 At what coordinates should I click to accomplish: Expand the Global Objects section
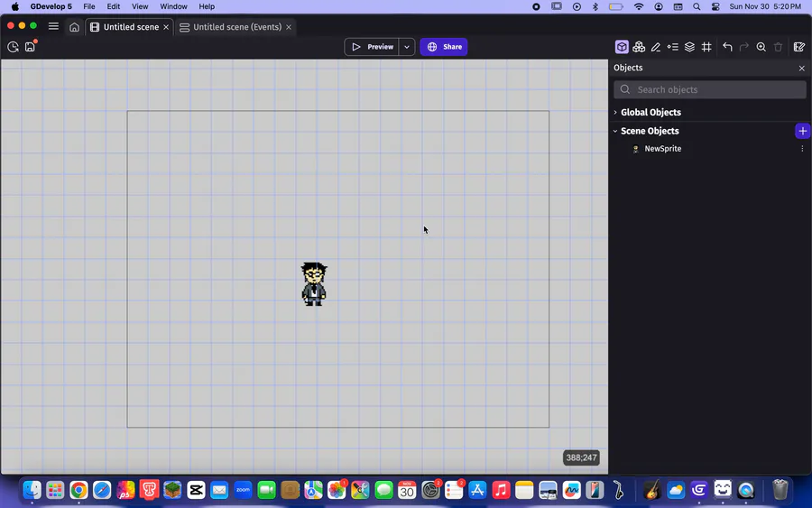pos(615,113)
